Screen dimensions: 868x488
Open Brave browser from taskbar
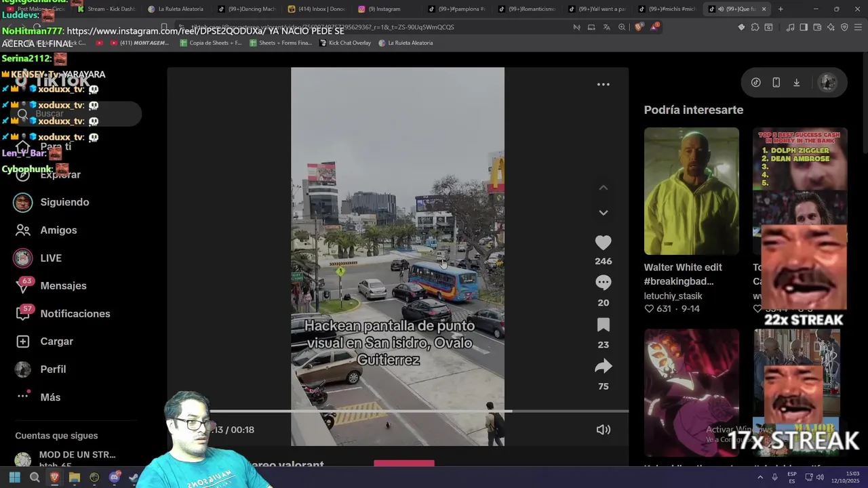55,477
